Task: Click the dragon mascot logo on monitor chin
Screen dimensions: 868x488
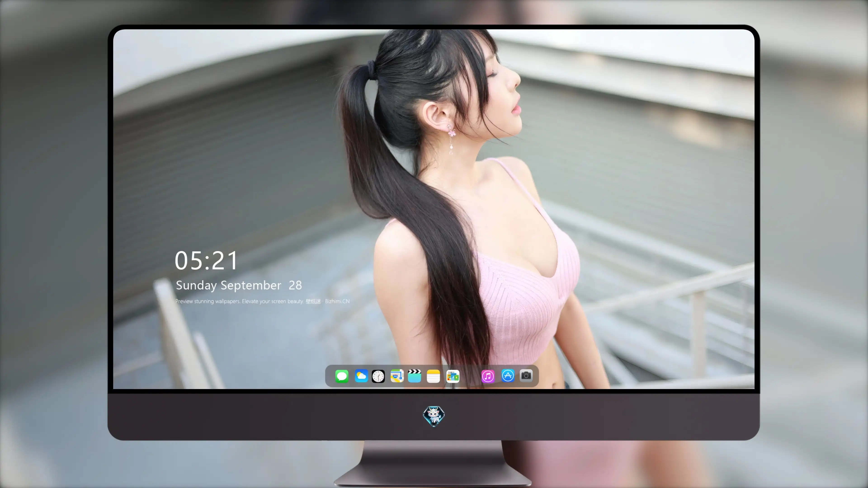Action: pos(434,416)
